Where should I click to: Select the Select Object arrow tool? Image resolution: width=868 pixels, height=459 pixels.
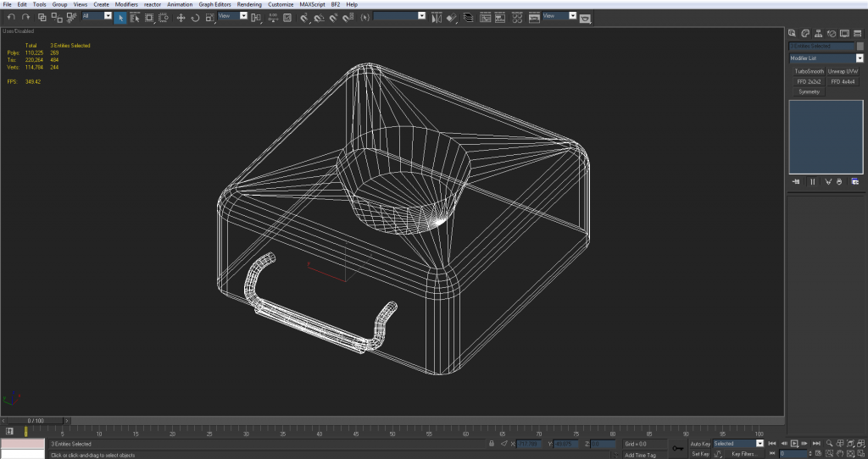(120, 17)
